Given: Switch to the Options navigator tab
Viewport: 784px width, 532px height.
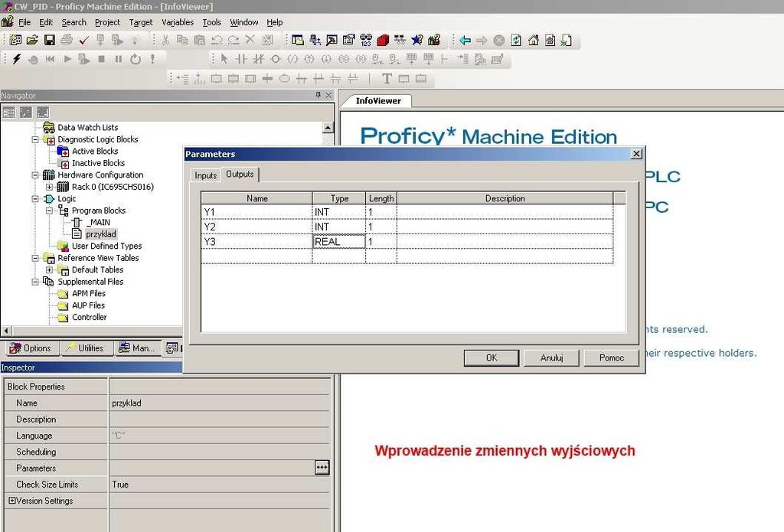Looking at the screenshot, I should pyautogui.click(x=31, y=348).
